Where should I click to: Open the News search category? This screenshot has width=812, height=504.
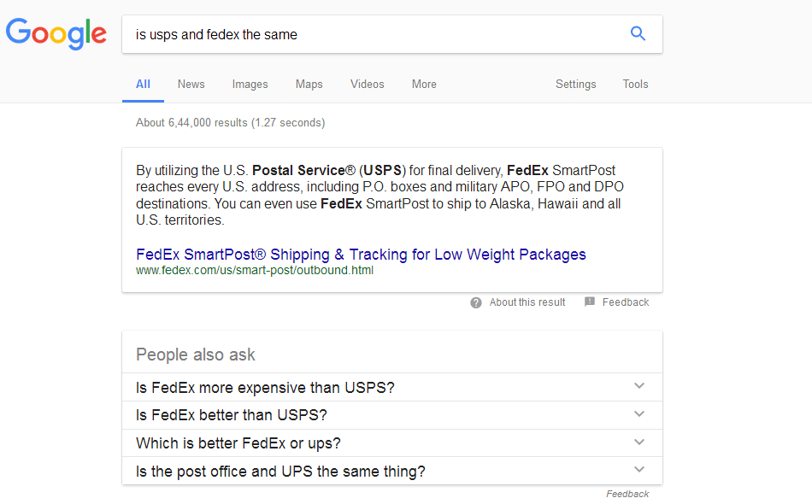(191, 84)
